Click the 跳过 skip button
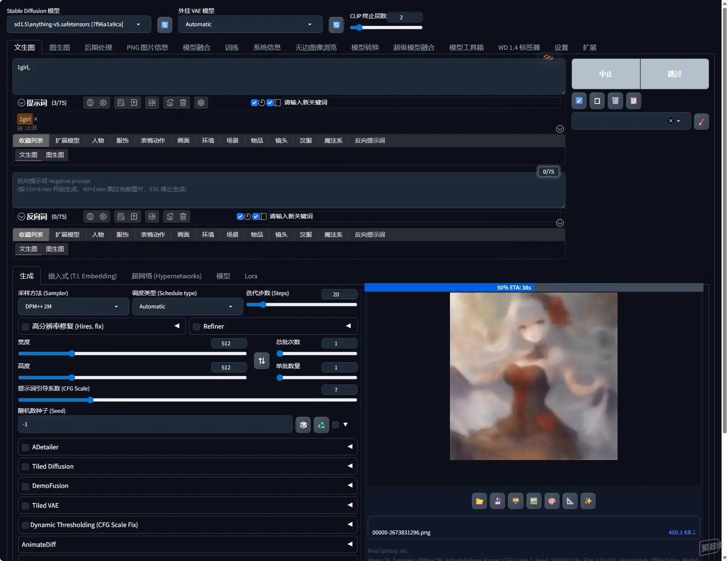 click(675, 74)
